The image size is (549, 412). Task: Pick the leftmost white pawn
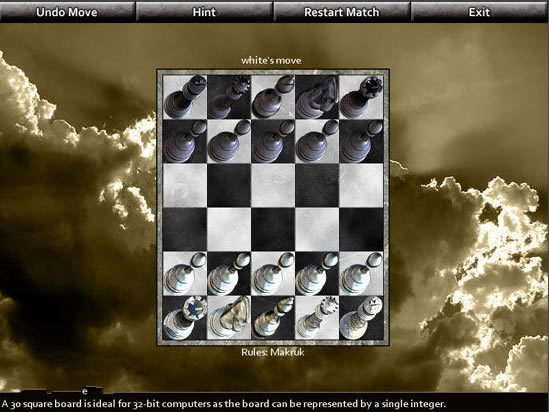point(185,273)
